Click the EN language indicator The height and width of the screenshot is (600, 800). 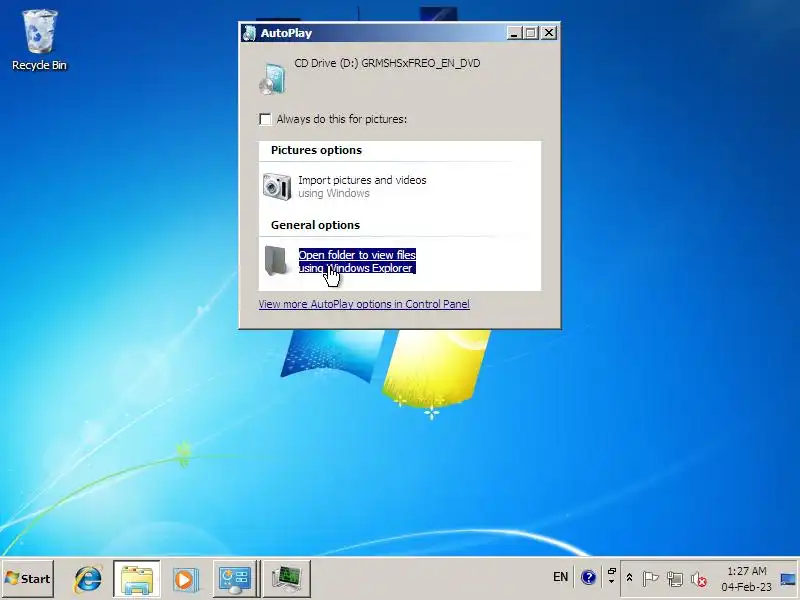point(560,577)
